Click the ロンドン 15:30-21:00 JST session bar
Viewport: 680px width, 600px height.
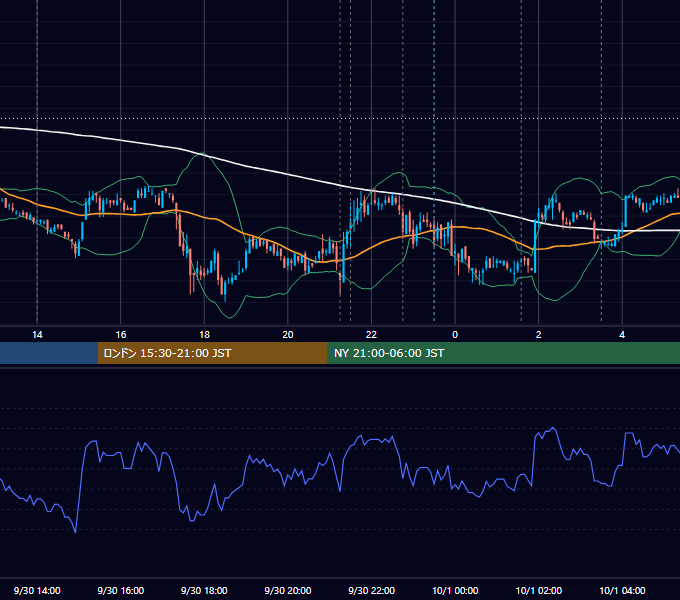pyautogui.click(x=212, y=353)
